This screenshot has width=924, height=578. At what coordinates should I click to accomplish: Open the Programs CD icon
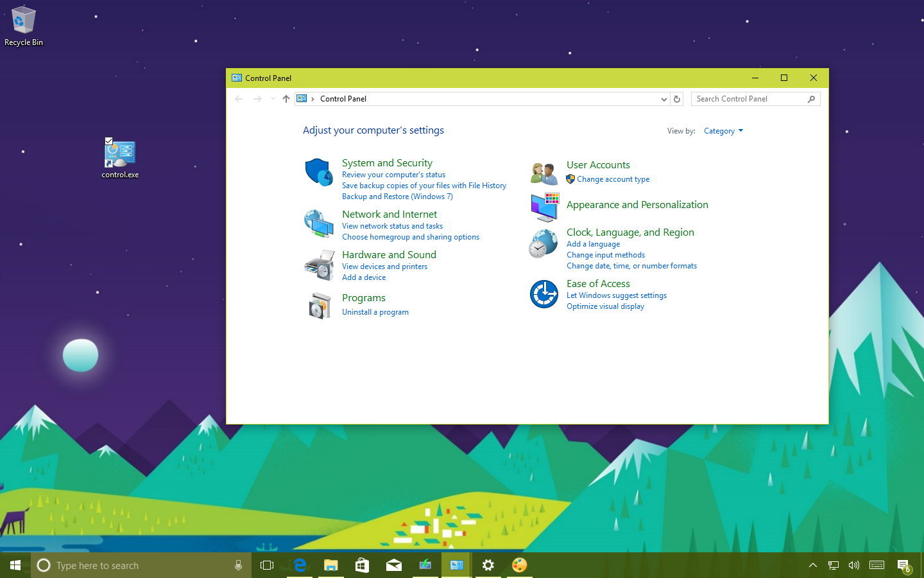319,305
